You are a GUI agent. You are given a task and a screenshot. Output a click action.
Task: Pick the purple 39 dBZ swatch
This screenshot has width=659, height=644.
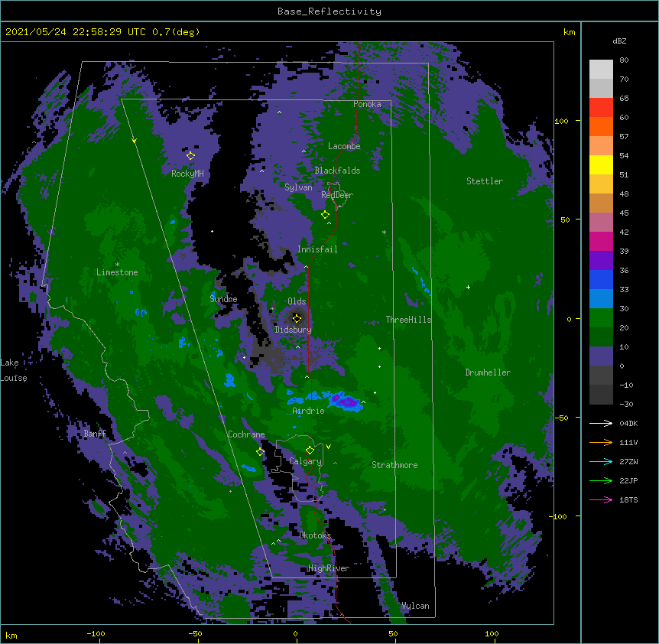[x=601, y=261]
